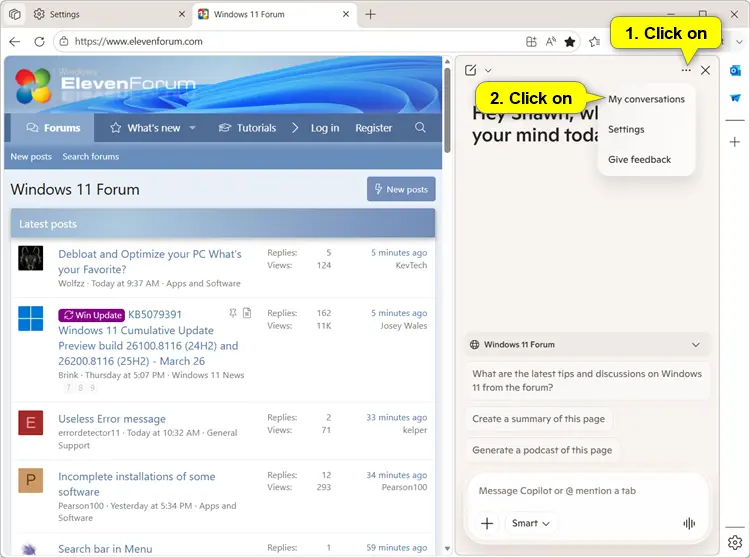Expand the What's new dropdown arrow
Screen dimensions: 750x558
[x=192, y=128]
